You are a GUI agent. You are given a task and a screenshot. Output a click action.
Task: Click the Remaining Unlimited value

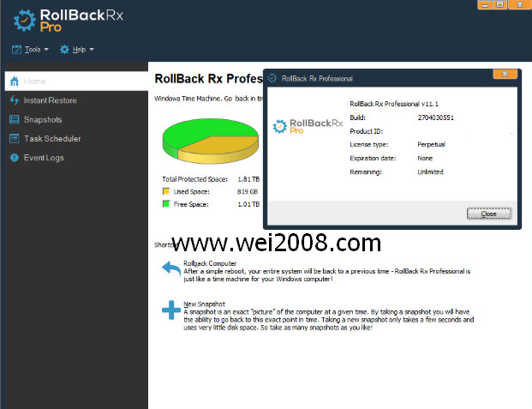[430, 171]
